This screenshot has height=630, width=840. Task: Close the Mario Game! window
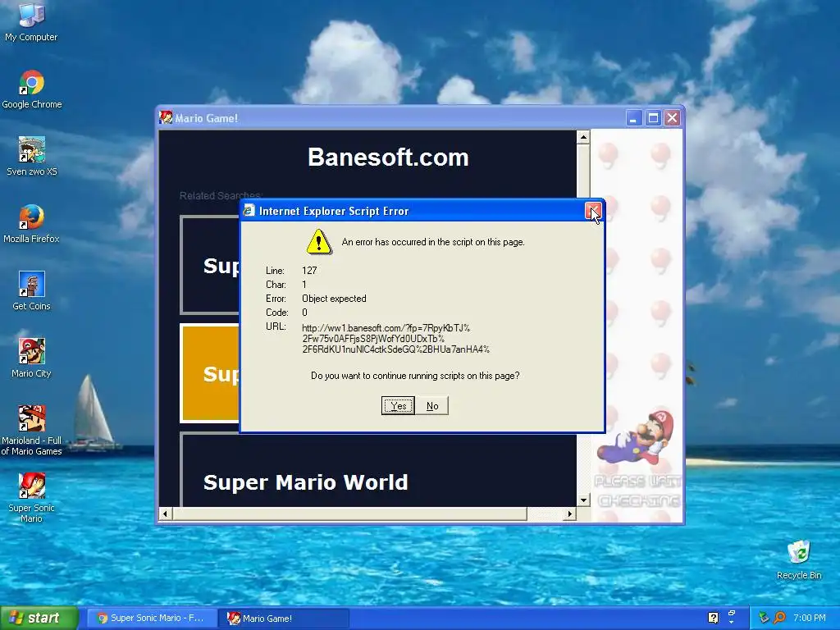click(x=673, y=118)
